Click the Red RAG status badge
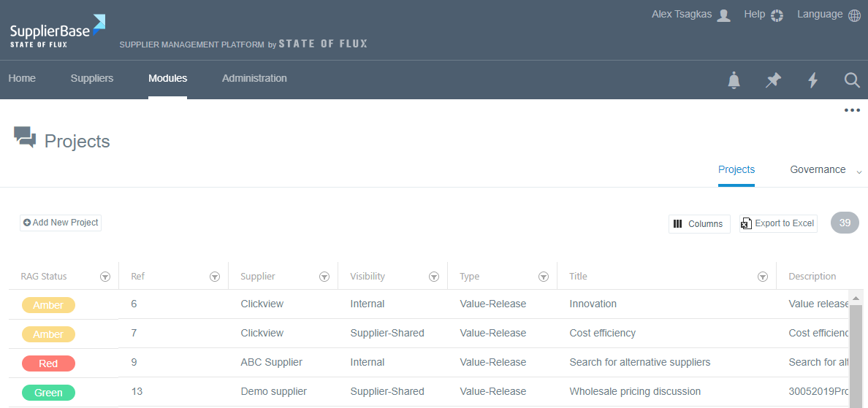The width and height of the screenshot is (868, 408). pyautogui.click(x=48, y=363)
